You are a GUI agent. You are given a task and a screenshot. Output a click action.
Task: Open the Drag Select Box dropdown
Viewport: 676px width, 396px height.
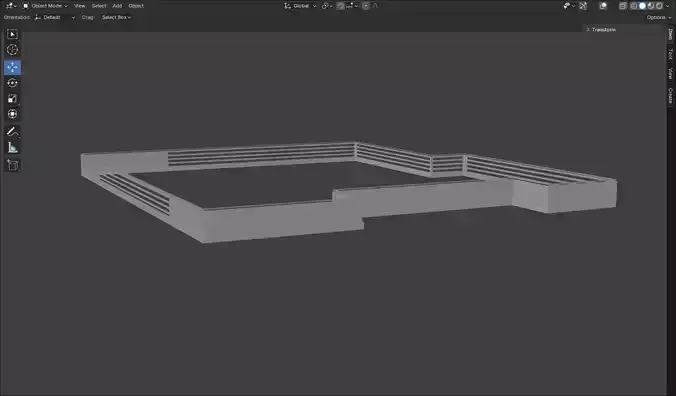click(116, 18)
